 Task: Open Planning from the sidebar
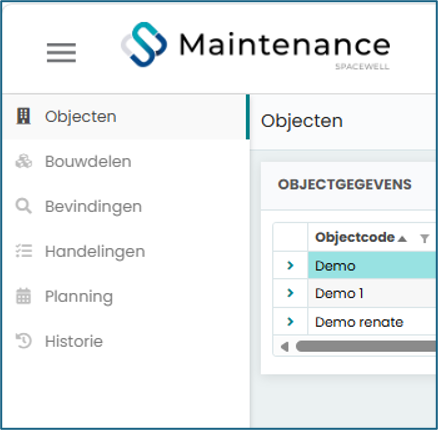(x=79, y=296)
